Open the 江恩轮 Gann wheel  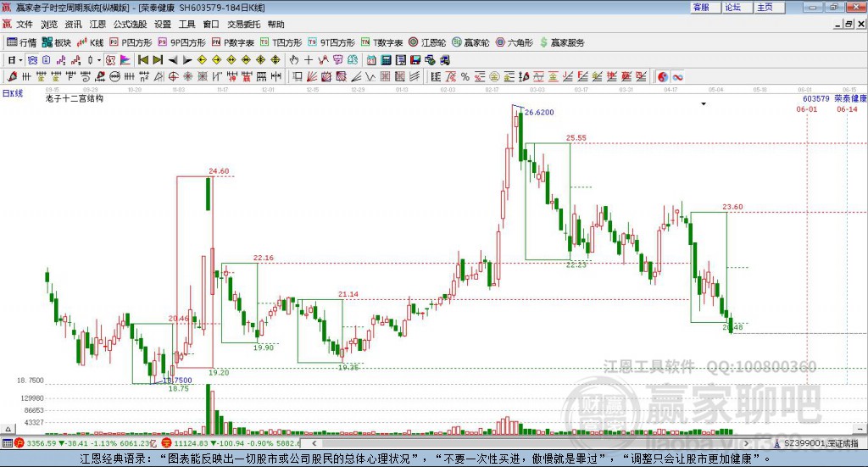point(427,42)
